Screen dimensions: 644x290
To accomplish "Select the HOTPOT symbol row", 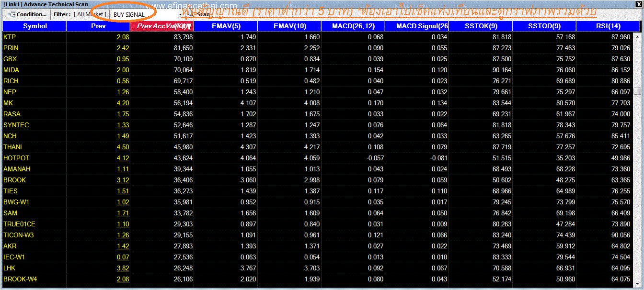I will tap(318, 158).
